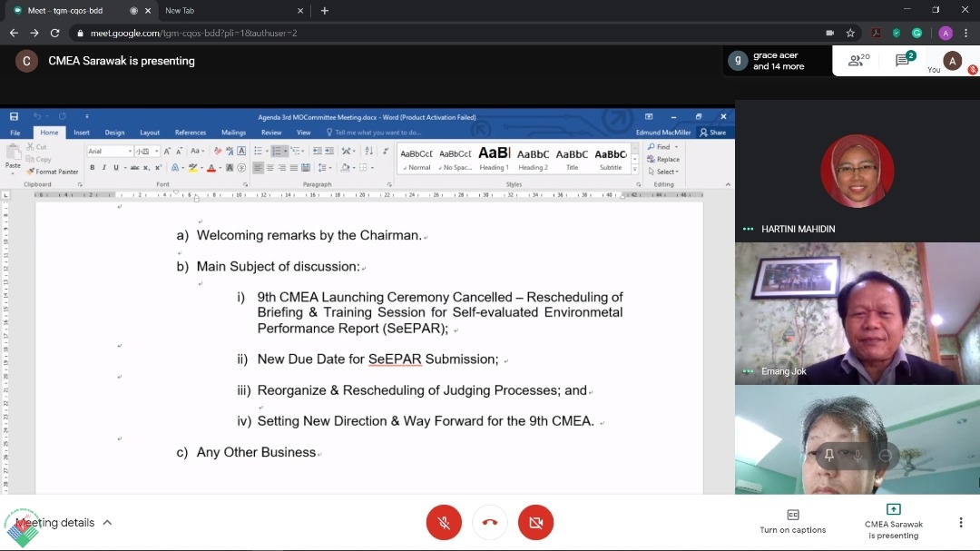980x551 pixels.
Task: Open the font size dropdown
Action: tap(156, 152)
